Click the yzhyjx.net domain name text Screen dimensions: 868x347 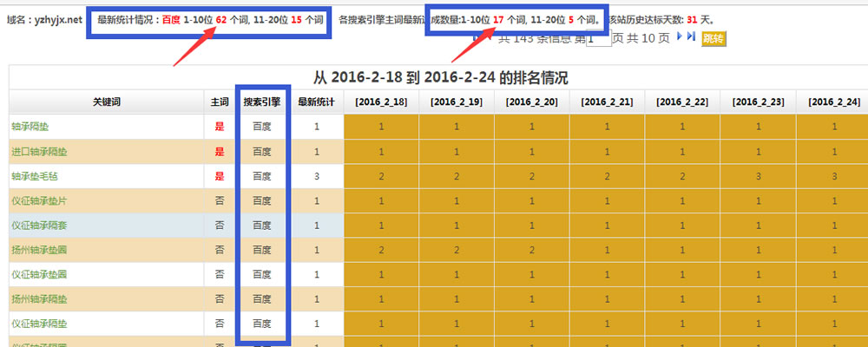tap(60, 18)
